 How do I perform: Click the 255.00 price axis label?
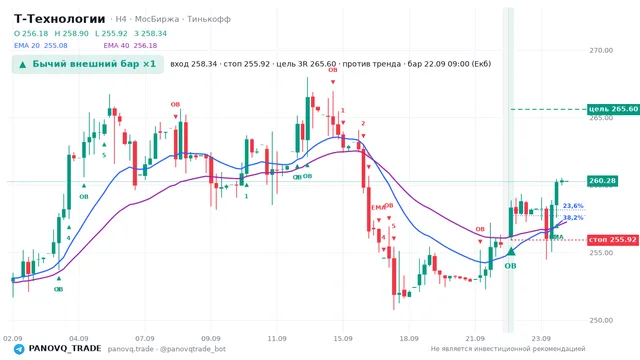coord(601,253)
